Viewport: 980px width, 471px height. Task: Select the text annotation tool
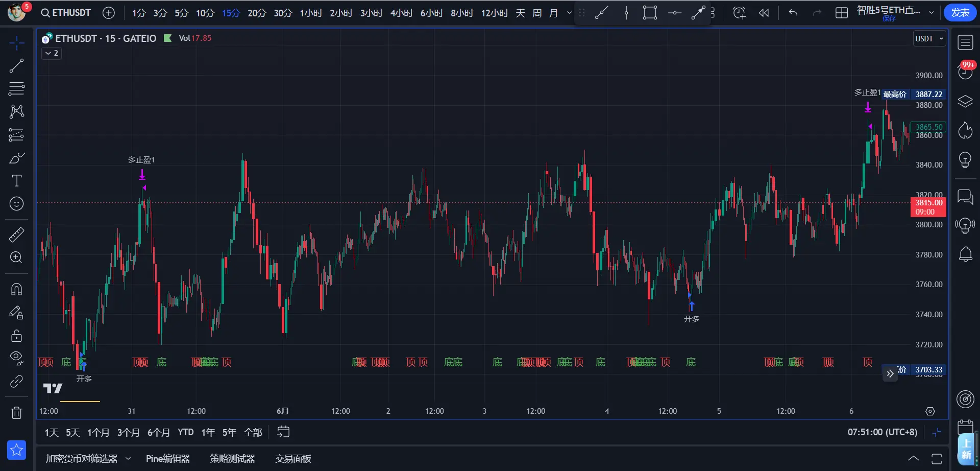click(x=17, y=181)
